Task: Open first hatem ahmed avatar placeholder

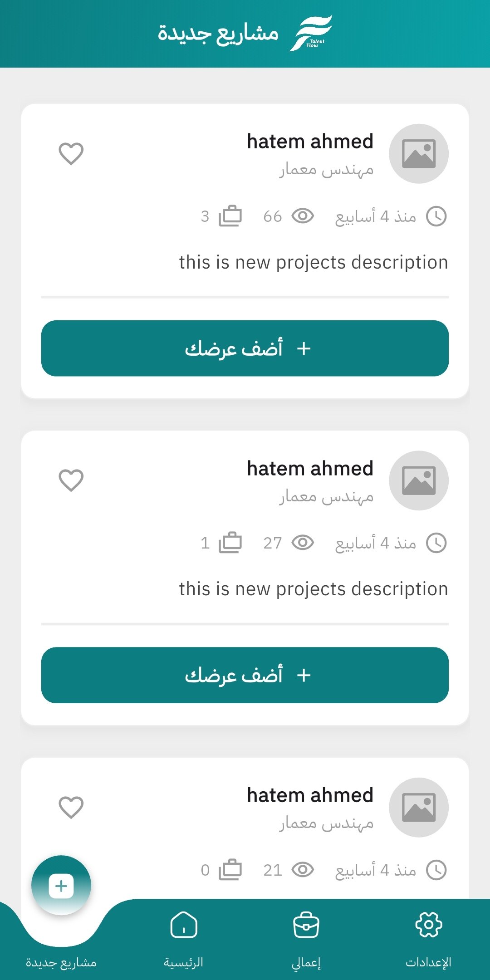Action: coord(419,154)
